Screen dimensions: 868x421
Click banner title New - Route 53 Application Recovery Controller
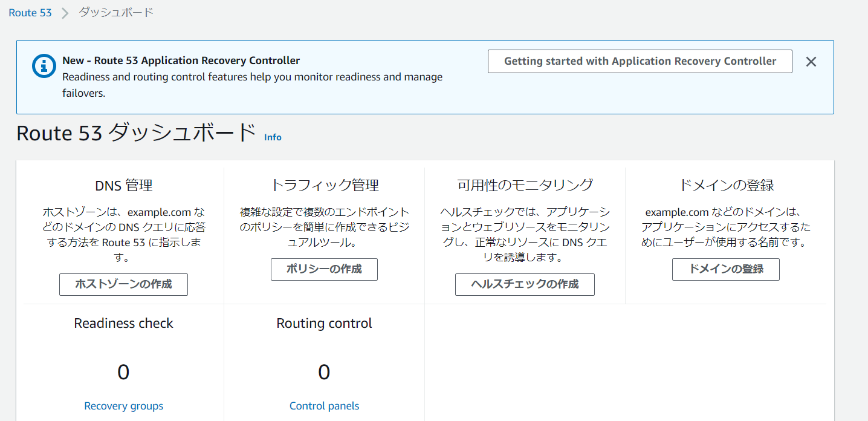click(181, 60)
